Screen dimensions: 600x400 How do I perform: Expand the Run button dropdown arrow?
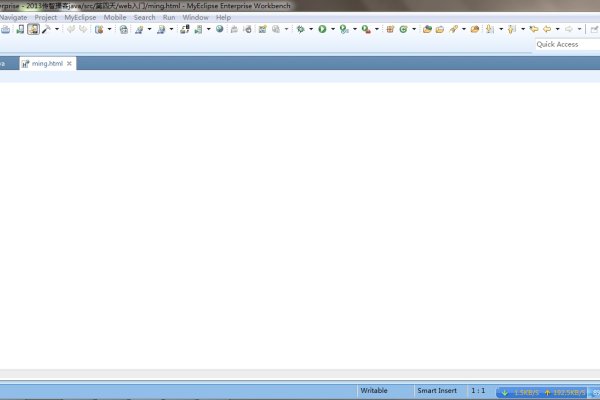332,30
